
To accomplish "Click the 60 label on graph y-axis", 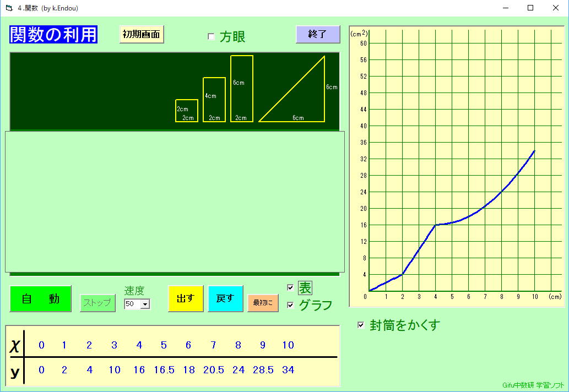I will pos(363,43).
